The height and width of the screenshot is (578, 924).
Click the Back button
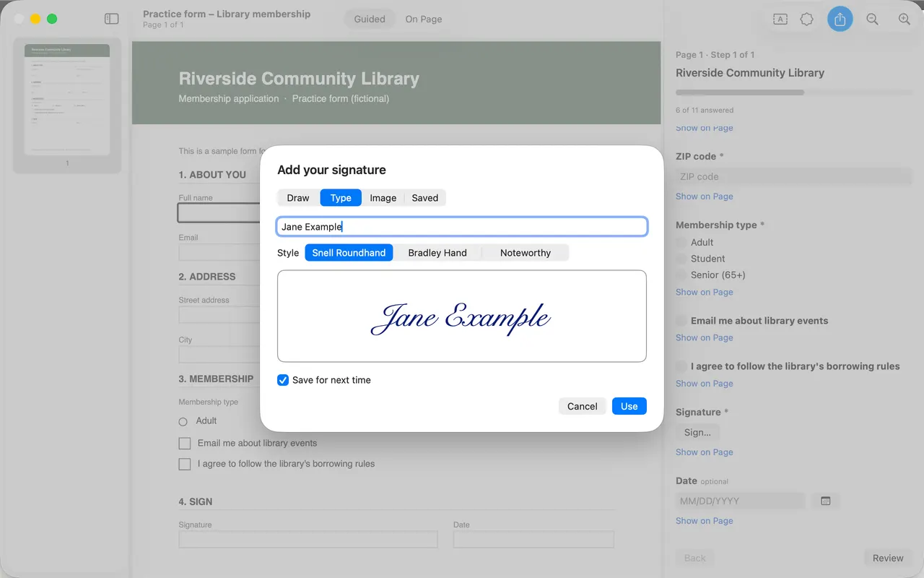tap(695, 558)
